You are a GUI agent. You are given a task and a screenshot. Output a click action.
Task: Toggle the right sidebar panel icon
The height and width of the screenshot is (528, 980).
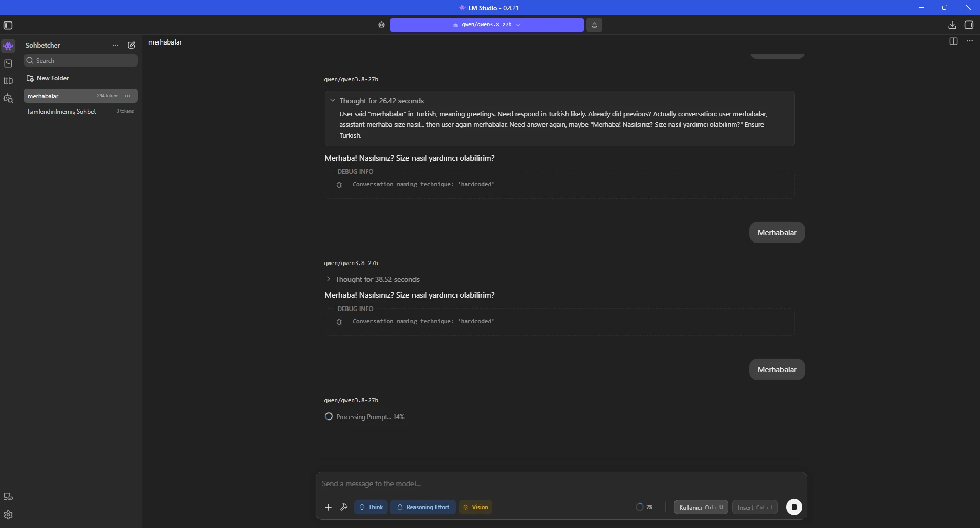pos(969,25)
